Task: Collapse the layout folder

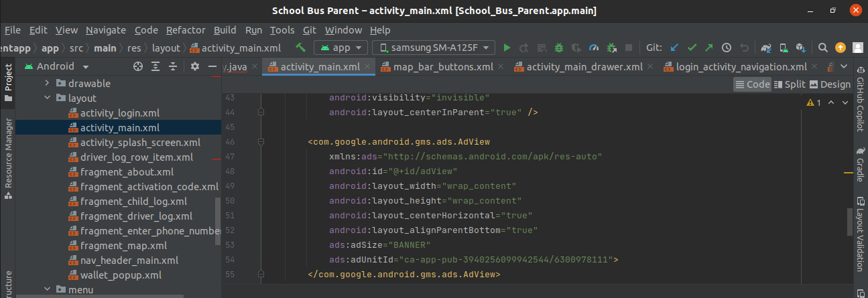Action: [x=47, y=98]
